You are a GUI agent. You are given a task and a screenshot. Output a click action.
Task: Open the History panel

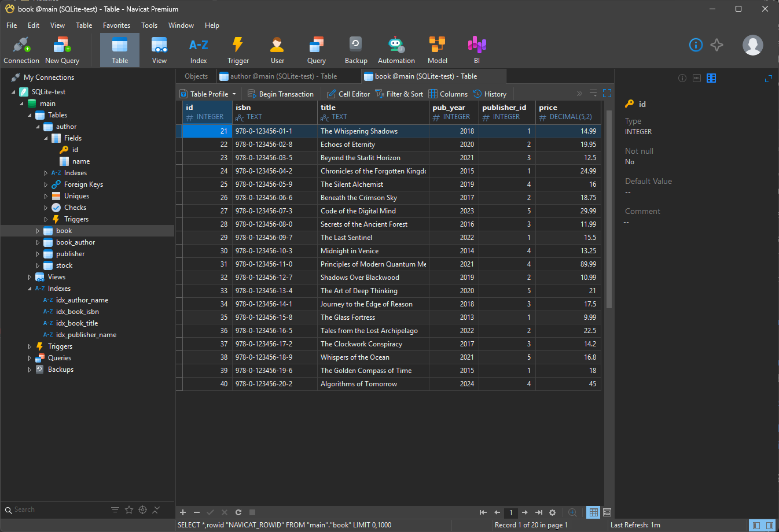point(490,94)
